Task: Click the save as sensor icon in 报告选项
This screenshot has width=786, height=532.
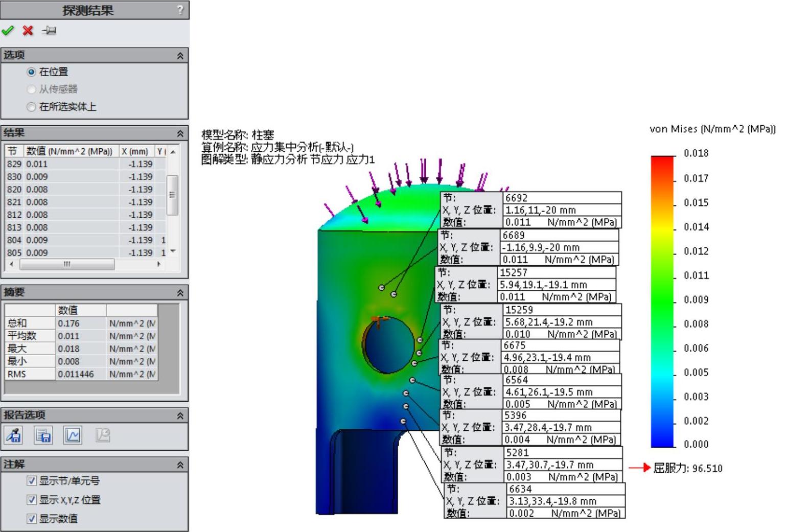Action: [x=14, y=435]
